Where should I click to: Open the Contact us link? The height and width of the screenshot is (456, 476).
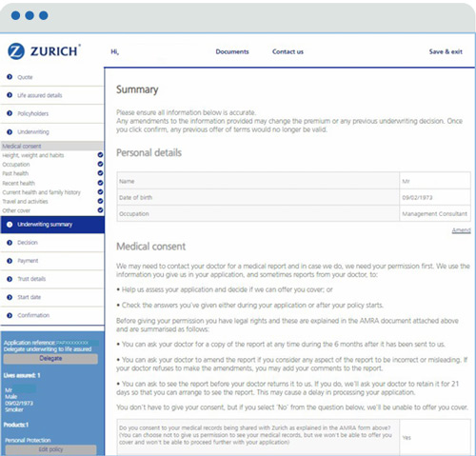tap(288, 51)
